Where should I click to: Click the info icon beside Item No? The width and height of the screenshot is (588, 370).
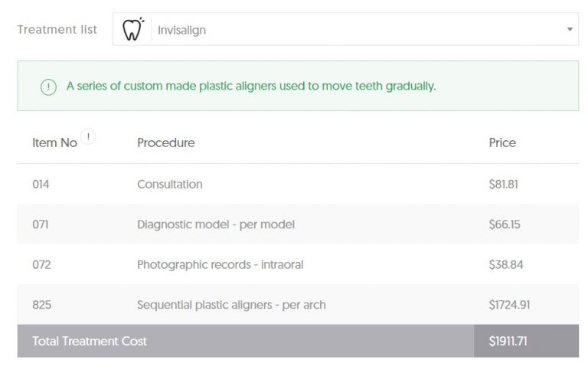click(89, 136)
